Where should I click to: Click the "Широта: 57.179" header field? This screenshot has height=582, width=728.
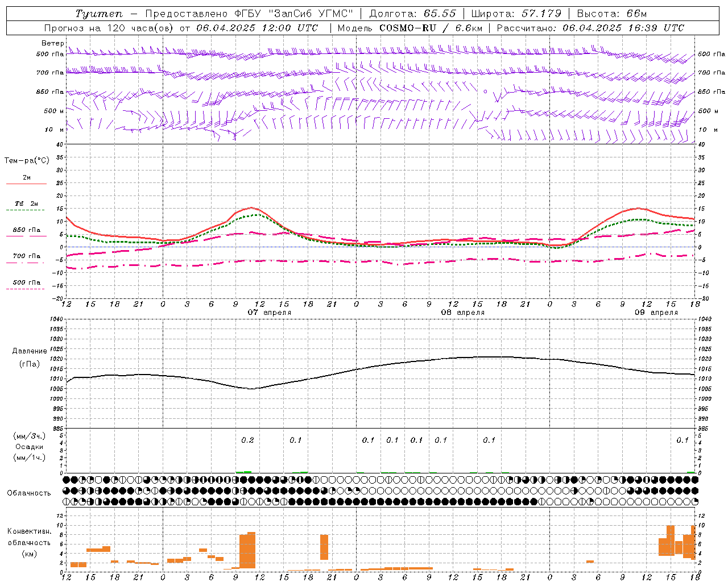[516, 14]
